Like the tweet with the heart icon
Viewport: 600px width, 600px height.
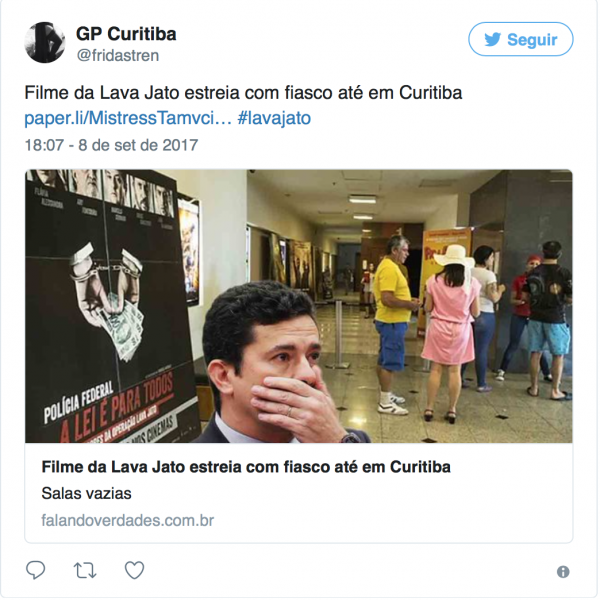click(x=134, y=570)
